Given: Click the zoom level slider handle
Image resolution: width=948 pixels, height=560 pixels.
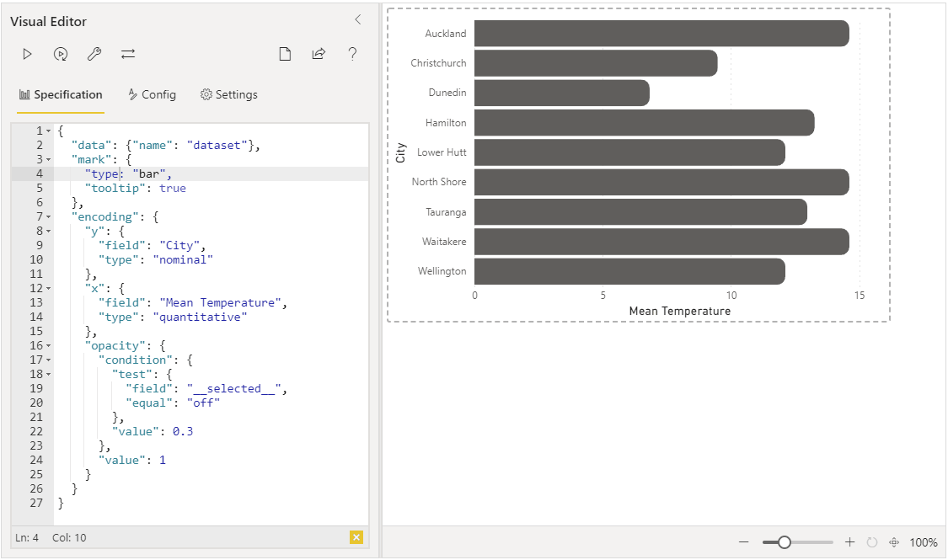Looking at the screenshot, I should [785, 542].
